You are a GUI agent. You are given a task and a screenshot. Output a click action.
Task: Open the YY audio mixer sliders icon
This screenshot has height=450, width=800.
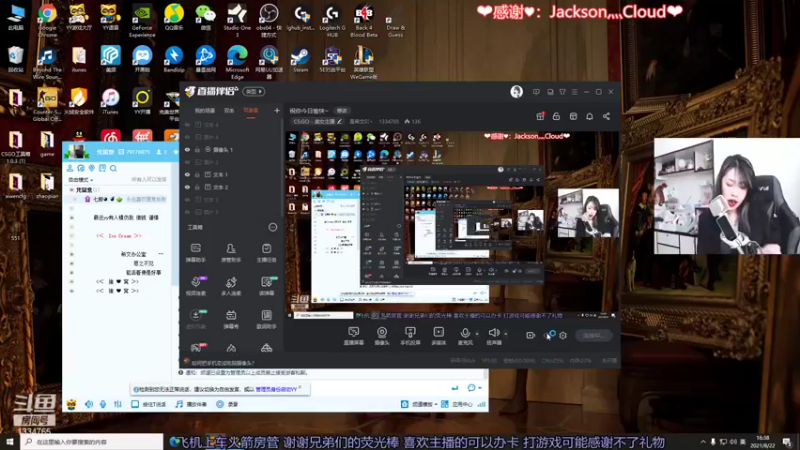pyautogui.click(x=118, y=404)
